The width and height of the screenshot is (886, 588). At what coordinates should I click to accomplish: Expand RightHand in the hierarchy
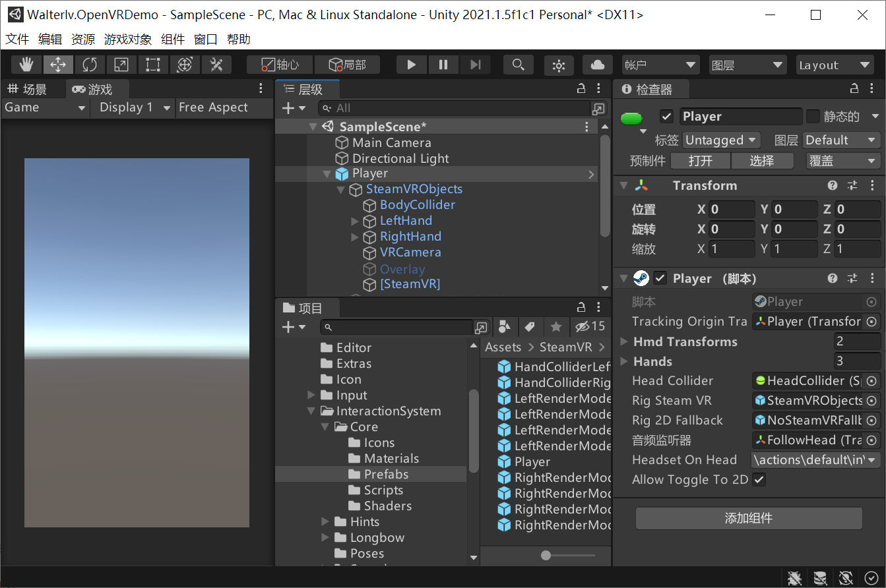(355, 237)
